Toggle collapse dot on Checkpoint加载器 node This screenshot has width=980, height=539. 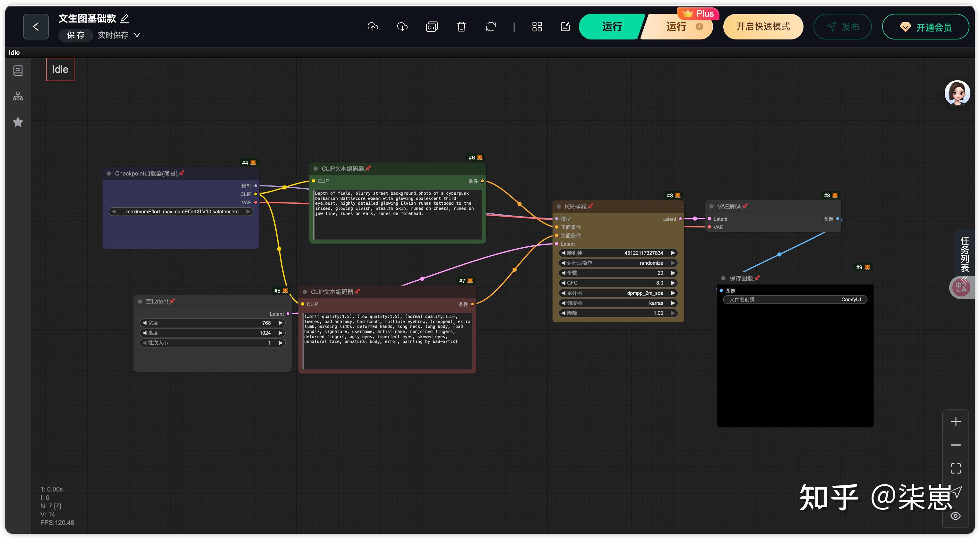click(x=109, y=174)
